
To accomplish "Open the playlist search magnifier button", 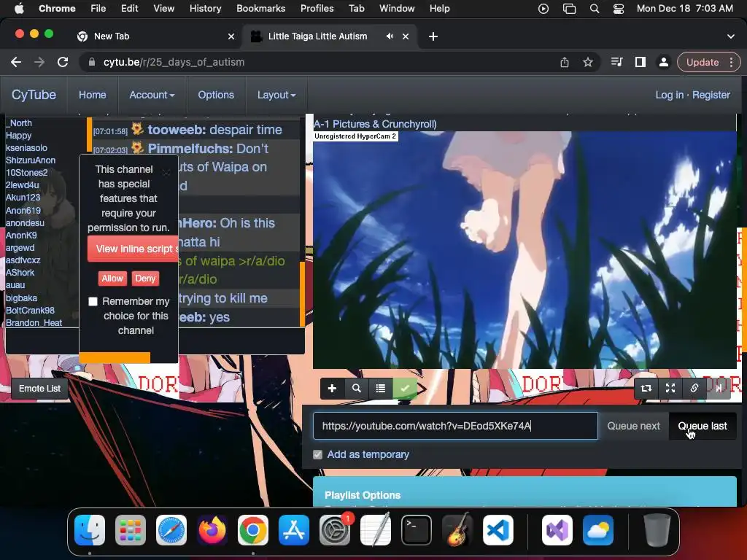I will point(356,389).
